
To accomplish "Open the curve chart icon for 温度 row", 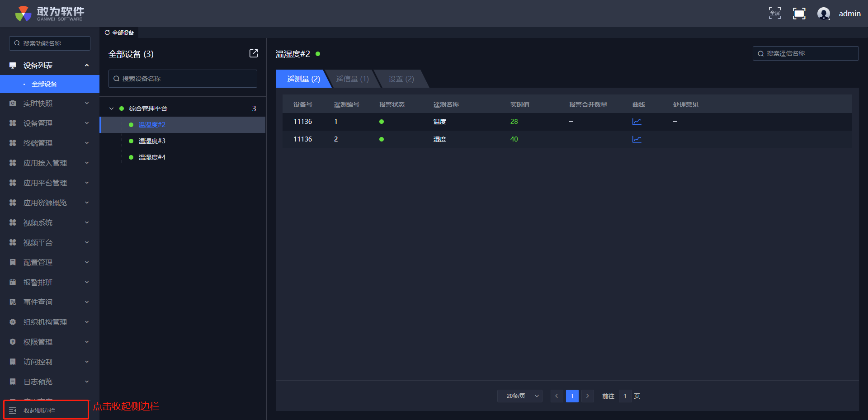I will pyautogui.click(x=637, y=122).
